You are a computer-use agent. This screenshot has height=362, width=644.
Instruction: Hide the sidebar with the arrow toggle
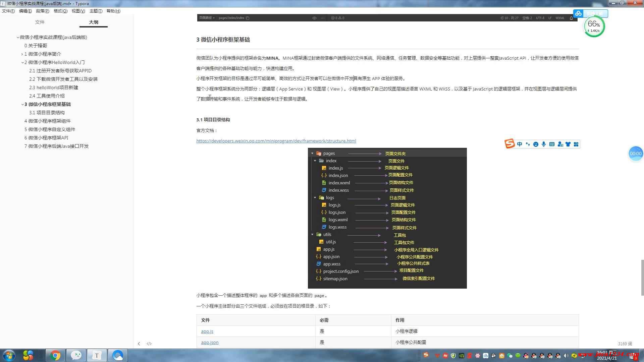tap(139, 344)
